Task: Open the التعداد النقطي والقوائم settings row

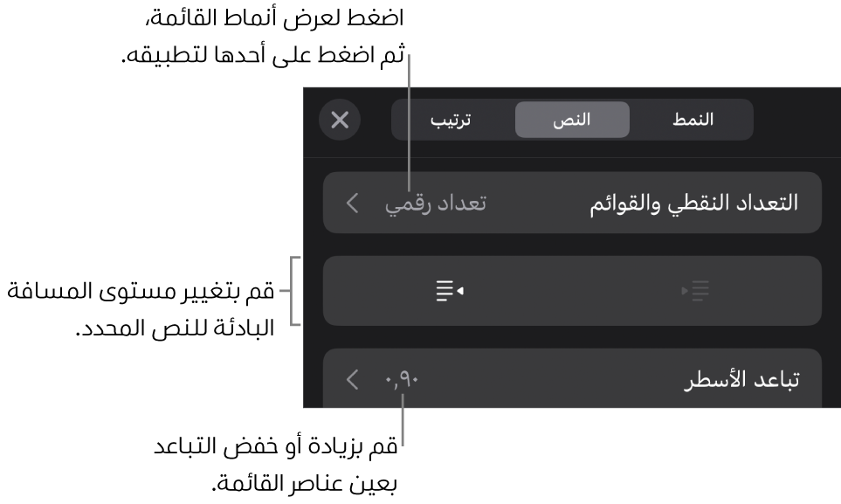Action: coord(693,204)
